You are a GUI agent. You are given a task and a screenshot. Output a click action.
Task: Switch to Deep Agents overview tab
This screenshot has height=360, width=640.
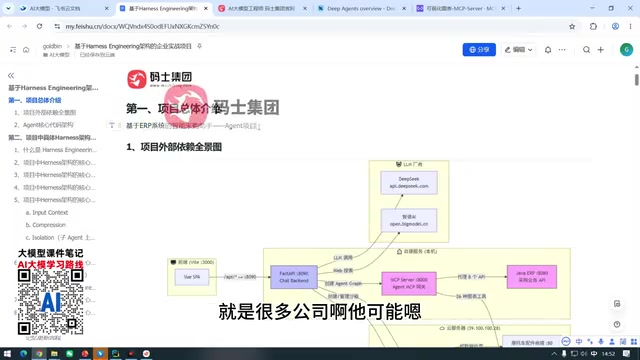click(x=362, y=8)
